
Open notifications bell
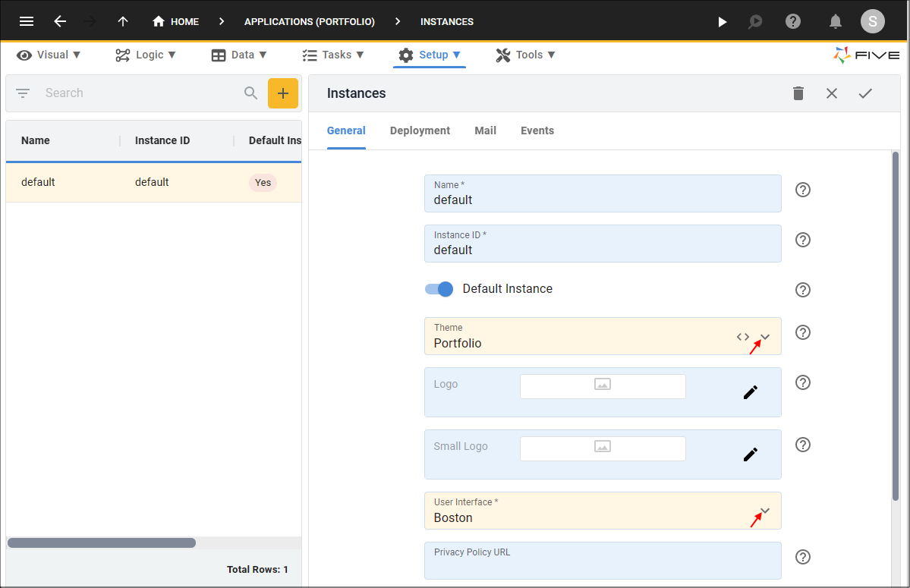point(835,22)
